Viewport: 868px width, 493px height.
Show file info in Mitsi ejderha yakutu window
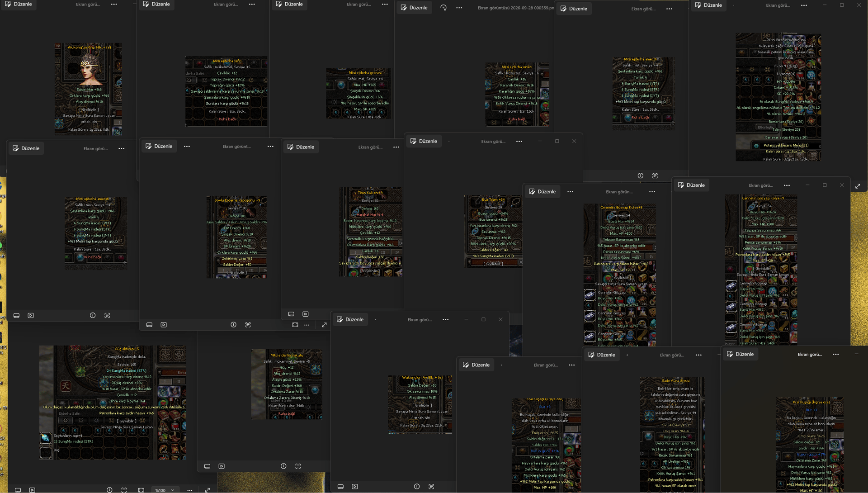283,466
